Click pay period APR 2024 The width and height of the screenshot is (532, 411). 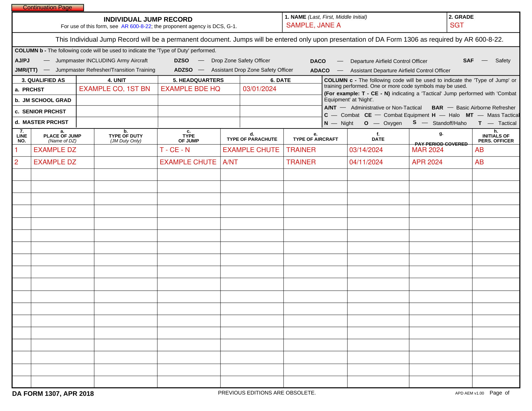pos(441,162)
